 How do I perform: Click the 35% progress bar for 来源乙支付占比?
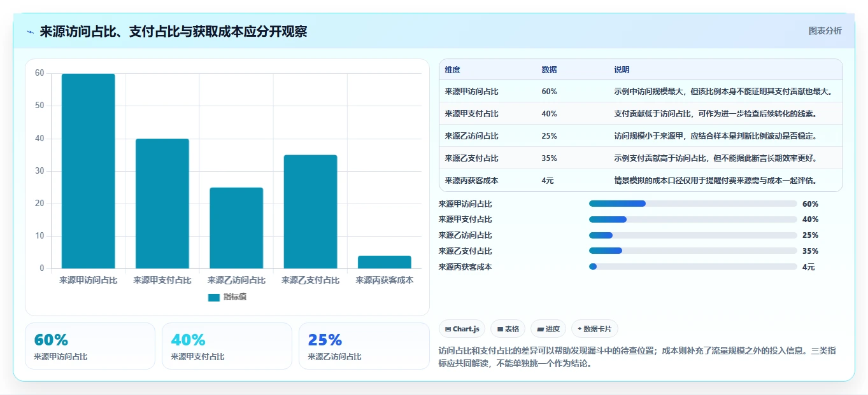[x=693, y=251]
